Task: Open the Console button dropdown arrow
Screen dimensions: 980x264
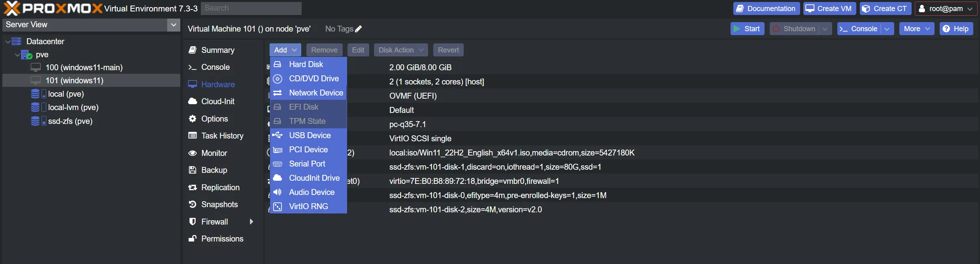Action: (x=887, y=29)
